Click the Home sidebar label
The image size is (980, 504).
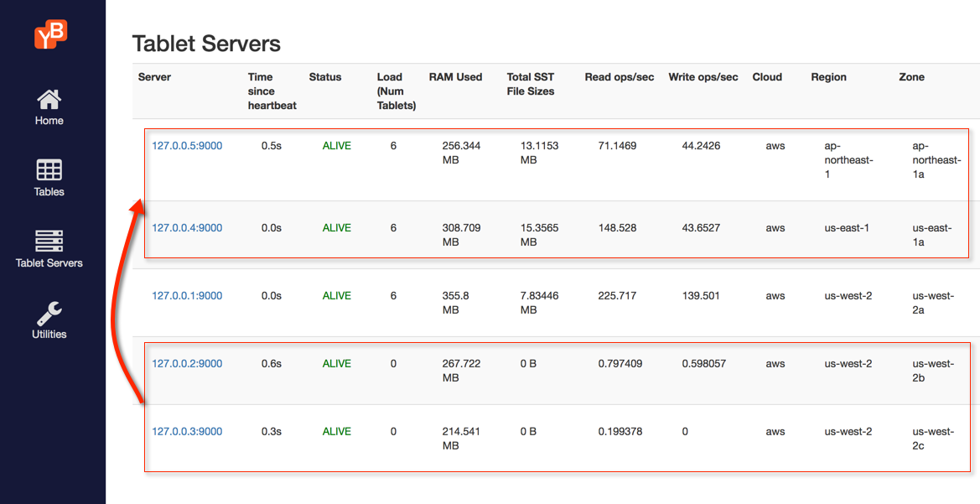click(x=49, y=121)
